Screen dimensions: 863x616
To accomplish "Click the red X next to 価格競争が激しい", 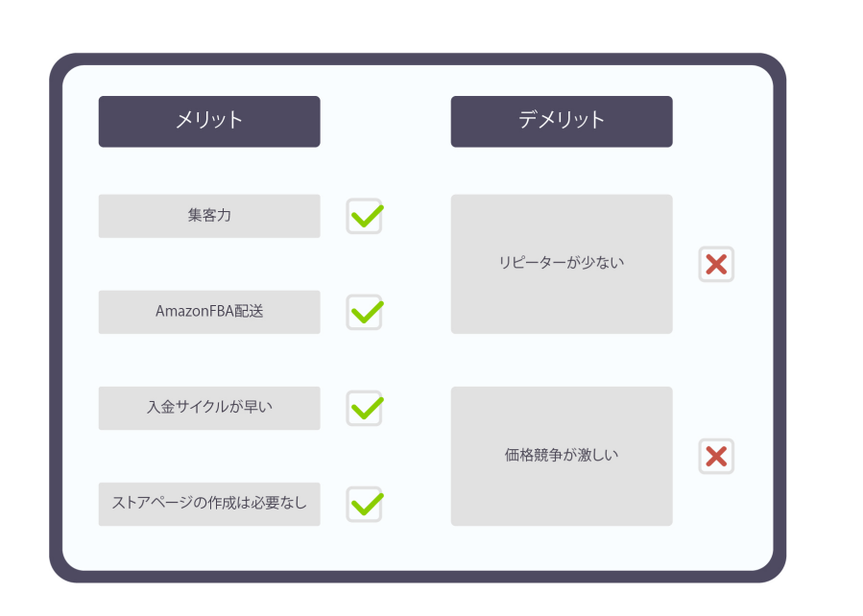I will 716,456.
